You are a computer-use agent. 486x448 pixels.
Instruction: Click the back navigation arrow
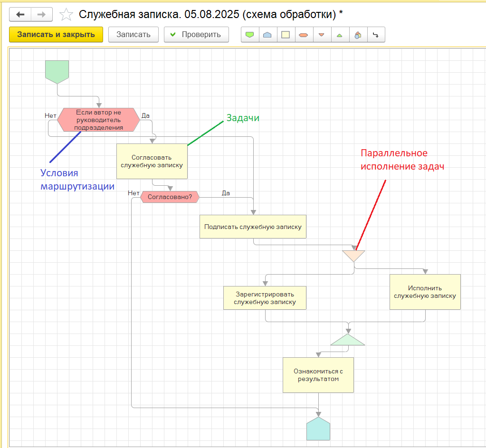coord(20,15)
